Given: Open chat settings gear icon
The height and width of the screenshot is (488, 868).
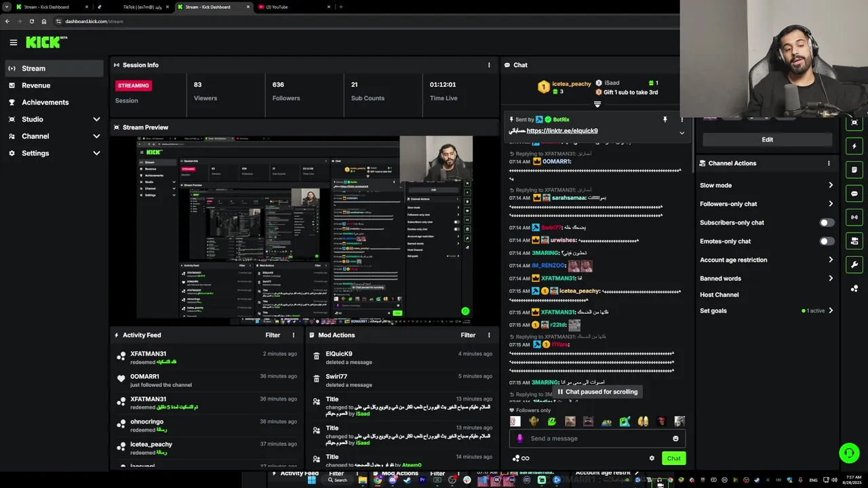Looking at the screenshot, I should [652, 458].
